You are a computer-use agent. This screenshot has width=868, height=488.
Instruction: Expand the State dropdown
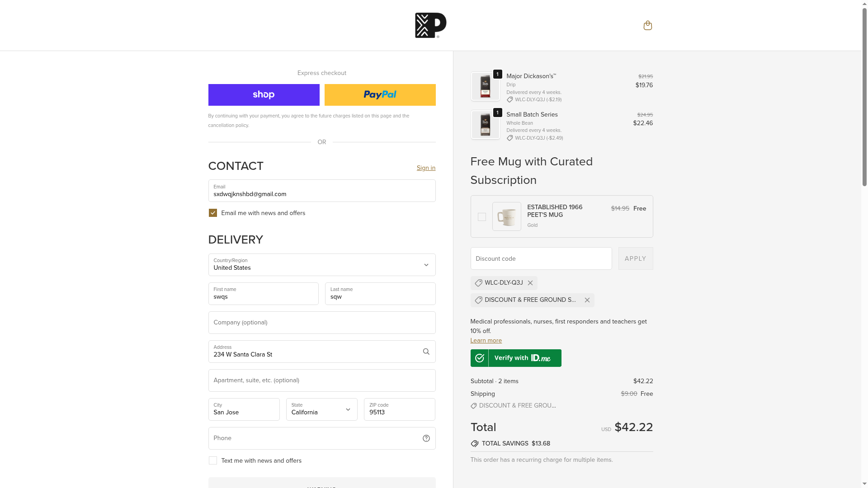tap(321, 409)
